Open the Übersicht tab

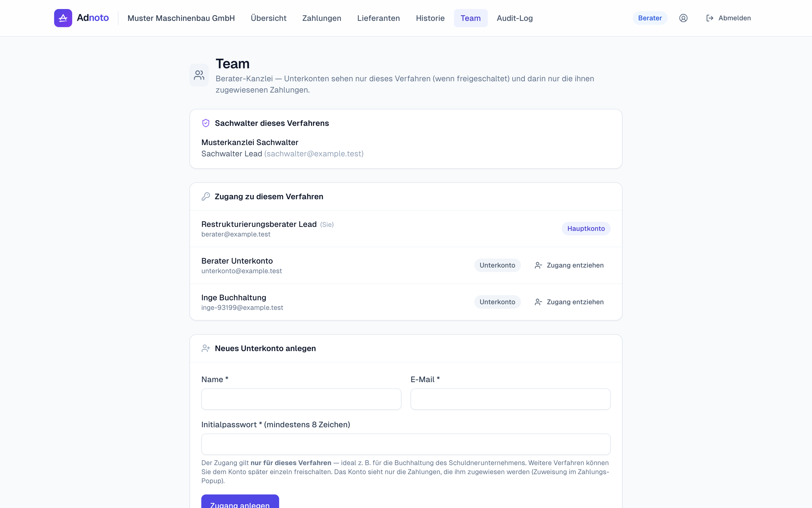(x=268, y=18)
